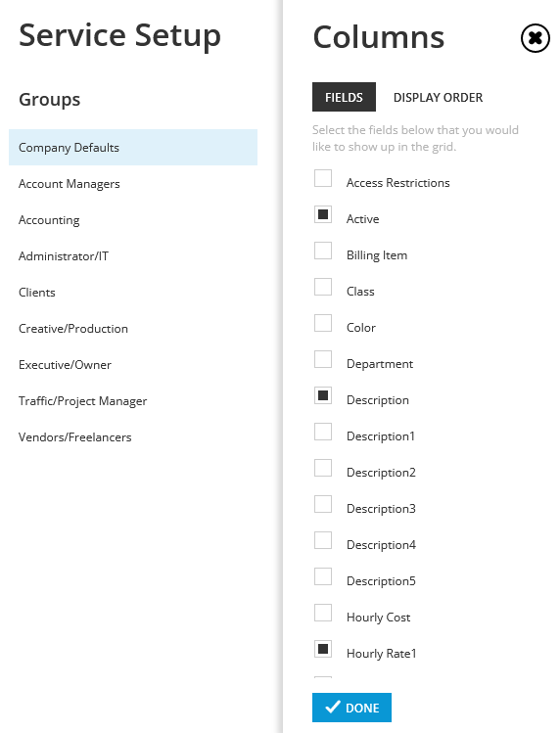Viewport: 560px width, 733px height.
Task: Close the Columns panel with X icon
Action: pos(535,38)
